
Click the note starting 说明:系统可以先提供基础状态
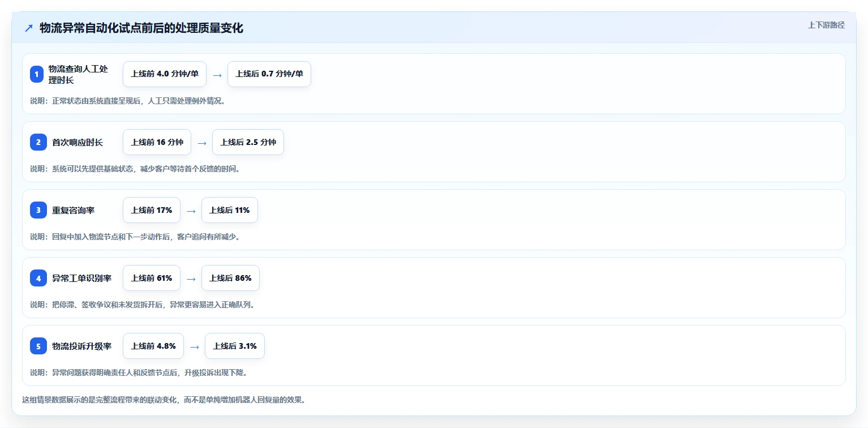tap(135, 169)
